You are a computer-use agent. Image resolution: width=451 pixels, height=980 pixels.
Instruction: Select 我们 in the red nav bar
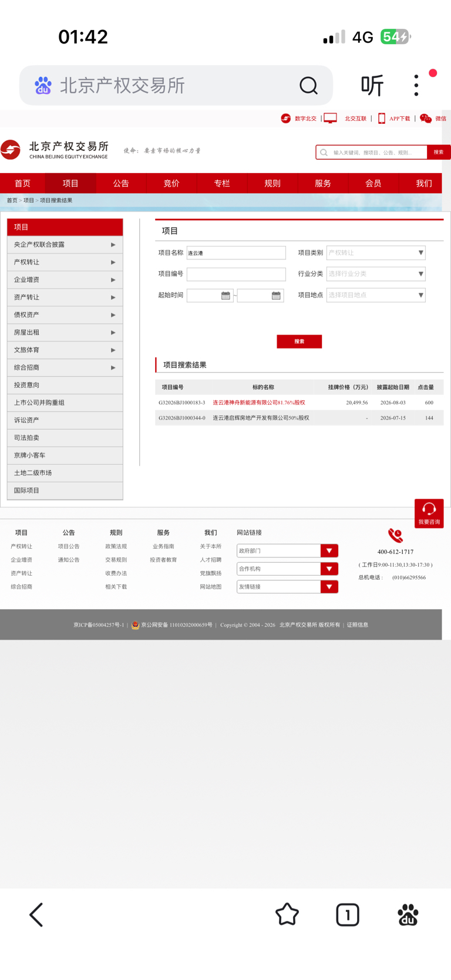click(424, 184)
